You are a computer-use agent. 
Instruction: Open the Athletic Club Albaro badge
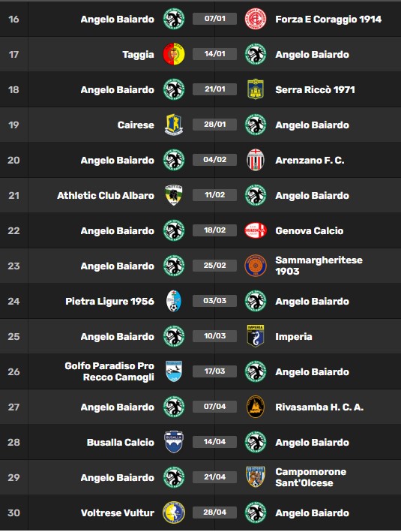pos(174,195)
